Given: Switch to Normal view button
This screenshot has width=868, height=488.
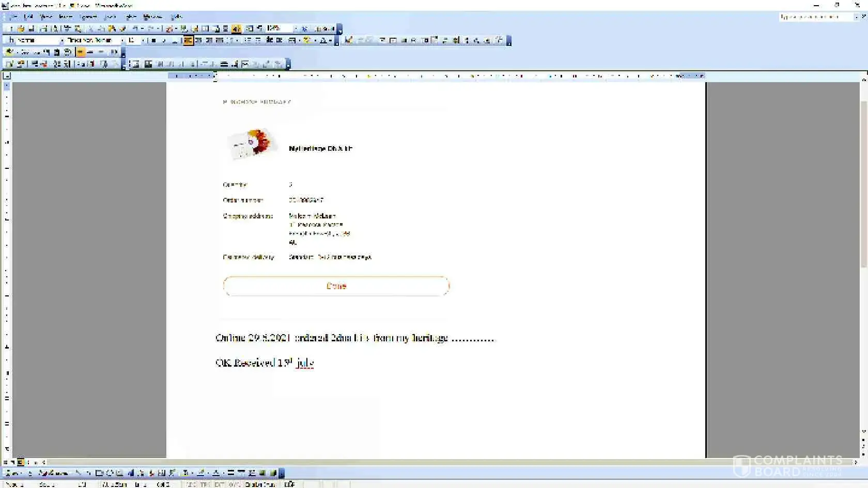Looking at the screenshot, I should pos(5,462).
